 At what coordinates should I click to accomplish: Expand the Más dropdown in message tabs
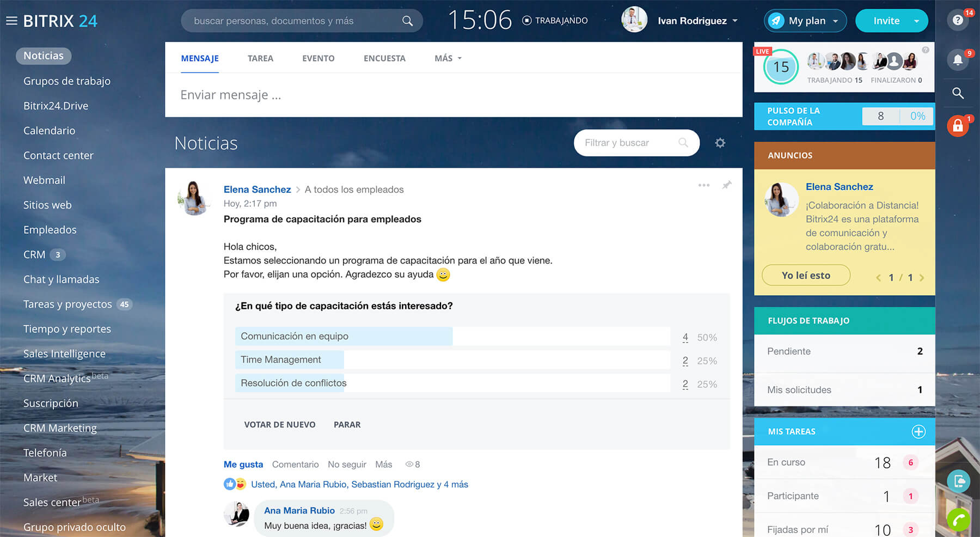point(448,58)
